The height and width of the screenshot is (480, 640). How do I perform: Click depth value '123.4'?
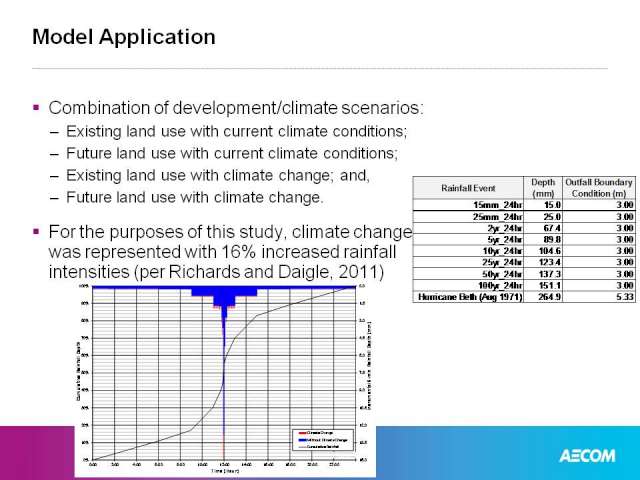(x=550, y=262)
